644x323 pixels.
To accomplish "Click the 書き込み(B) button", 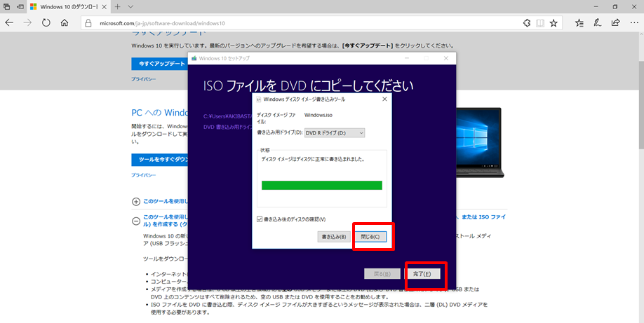I will (333, 237).
